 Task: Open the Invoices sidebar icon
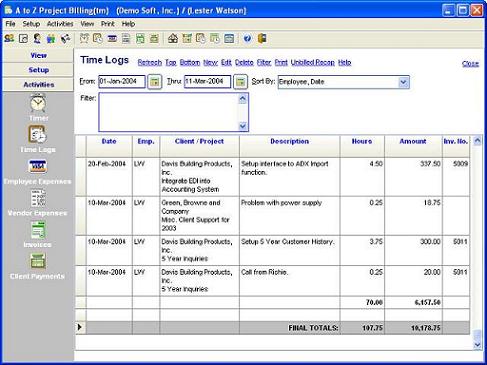click(x=38, y=230)
